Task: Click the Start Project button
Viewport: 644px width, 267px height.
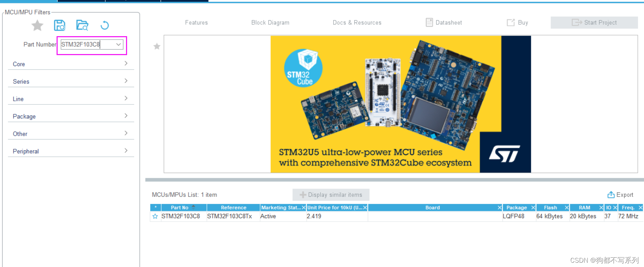Action: (594, 23)
